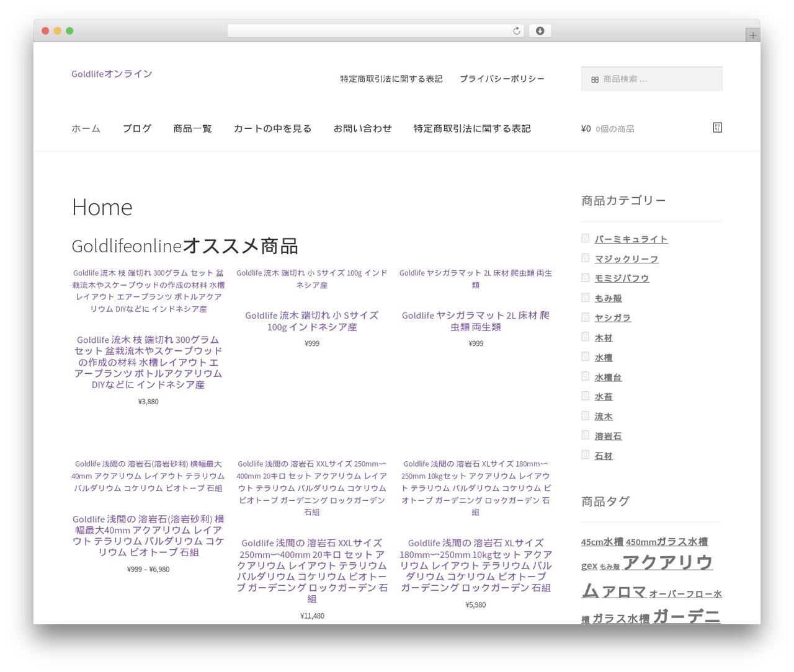Select the 45cm水槽 product tag
Screen dimensions: 794x672
pos(602,542)
